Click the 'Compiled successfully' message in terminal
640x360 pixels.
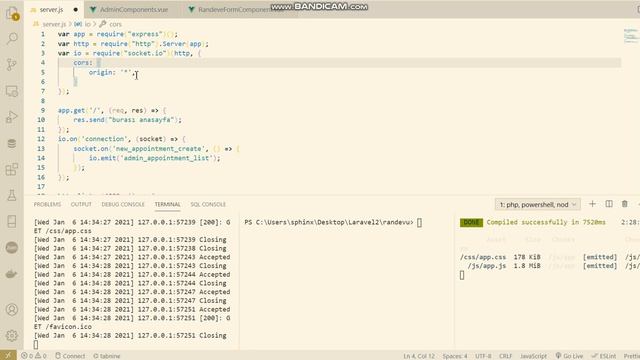pyautogui.click(x=546, y=222)
